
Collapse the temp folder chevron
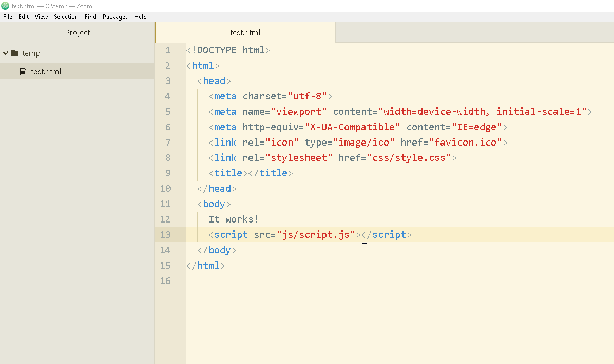pyautogui.click(x=6, y=53)
